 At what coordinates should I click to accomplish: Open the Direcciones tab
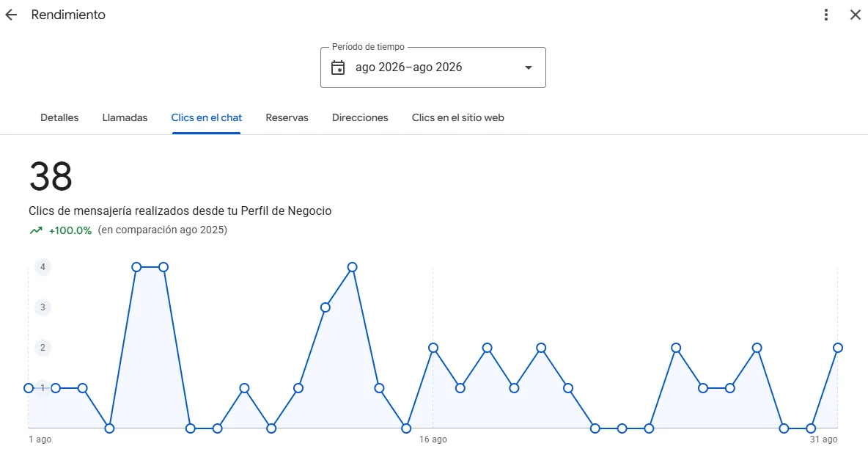click(360, 117)
